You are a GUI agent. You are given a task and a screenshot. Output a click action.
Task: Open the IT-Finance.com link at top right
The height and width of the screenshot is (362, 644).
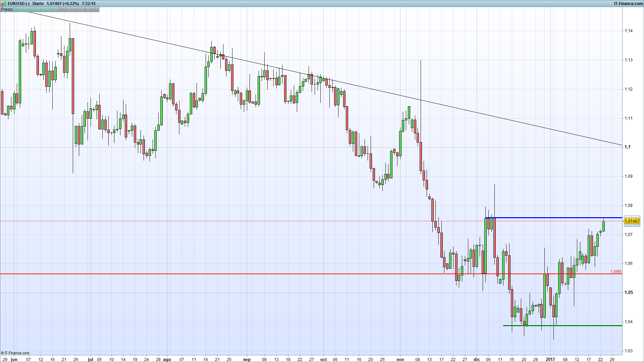click(628, 3)
